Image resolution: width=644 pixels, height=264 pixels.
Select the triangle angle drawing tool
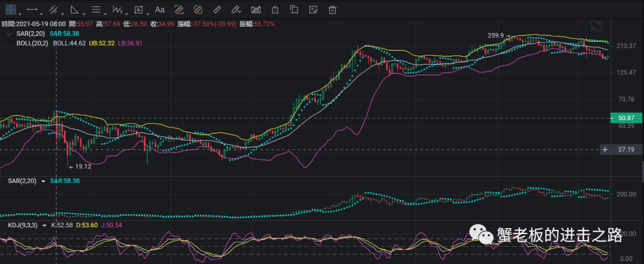point(74,9)
